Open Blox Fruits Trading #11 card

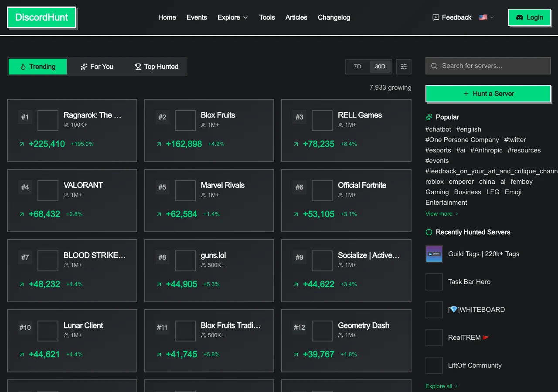coord(209,341)
